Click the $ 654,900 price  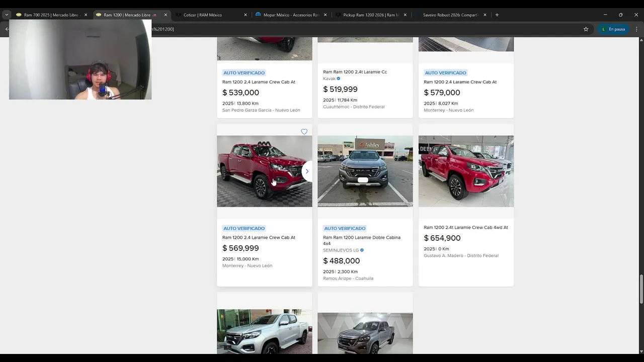coord(442,238)
